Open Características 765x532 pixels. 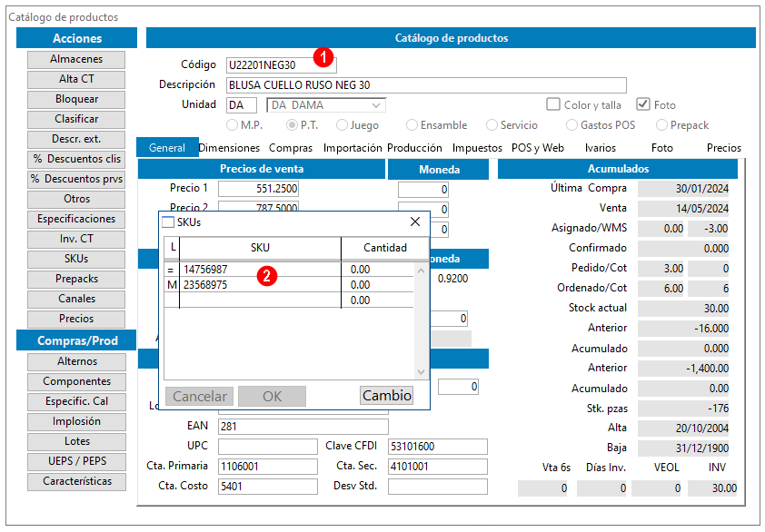[x=77, y=482]
